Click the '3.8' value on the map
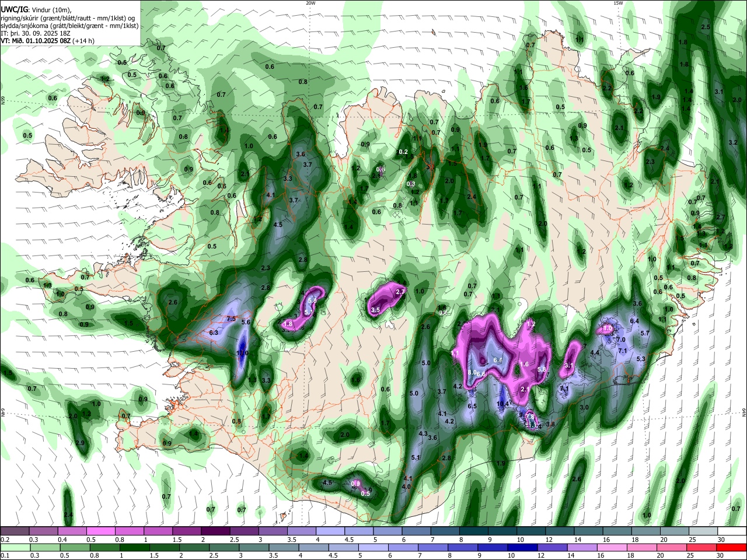This screenshot has width=747, height=560. 550,424
